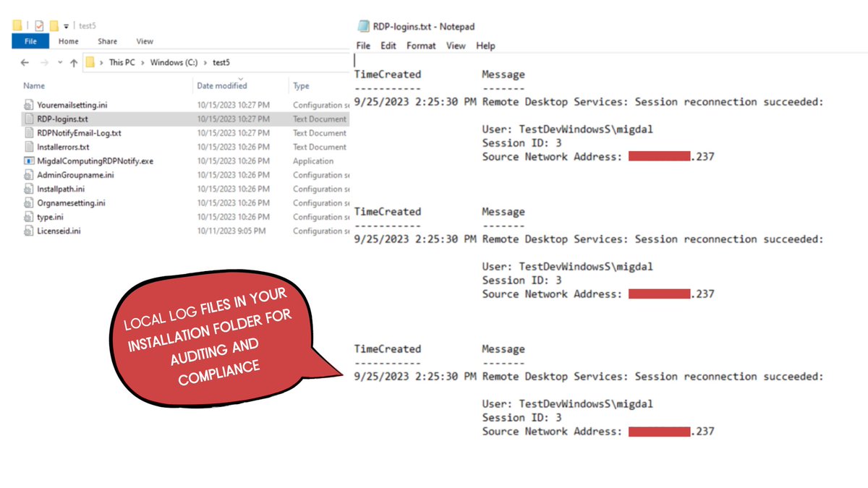
Task: Click Windows (C:) in the breadcrumb path
Action: pyautogui.click(x=174, y=63)
